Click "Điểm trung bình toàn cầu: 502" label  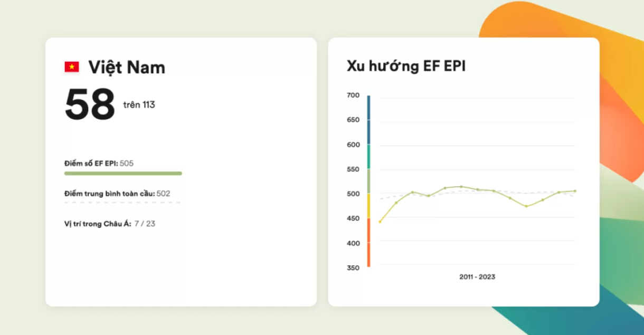tap(117, 194)
